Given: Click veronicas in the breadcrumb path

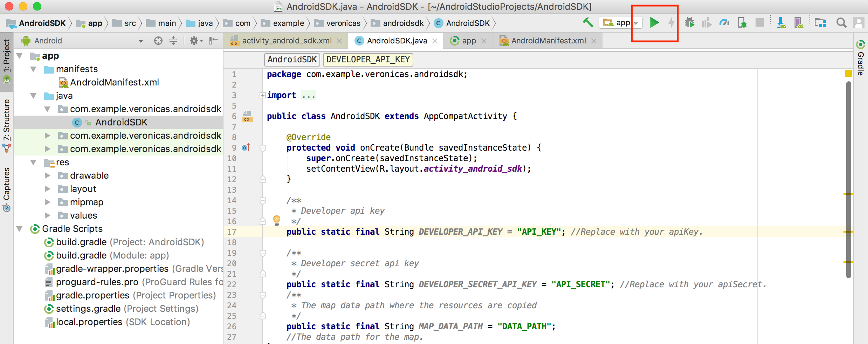Looking at the screenshot, I should point(343,23).
